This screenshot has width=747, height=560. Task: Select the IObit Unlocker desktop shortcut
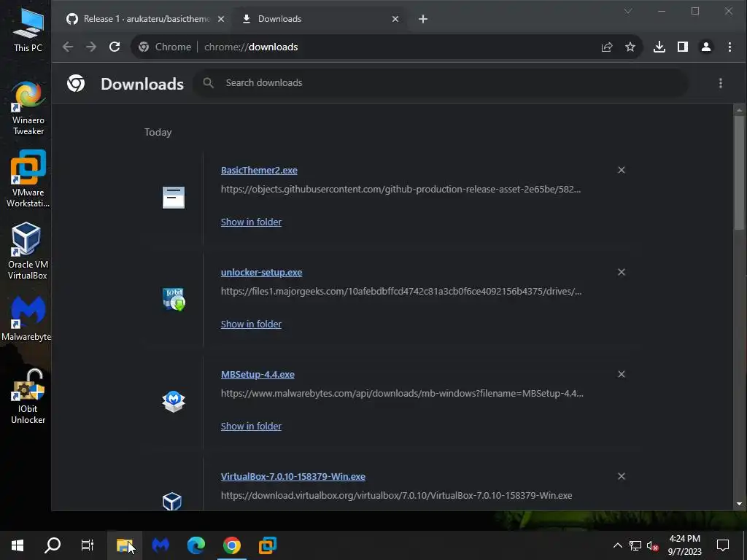[28, 396]
